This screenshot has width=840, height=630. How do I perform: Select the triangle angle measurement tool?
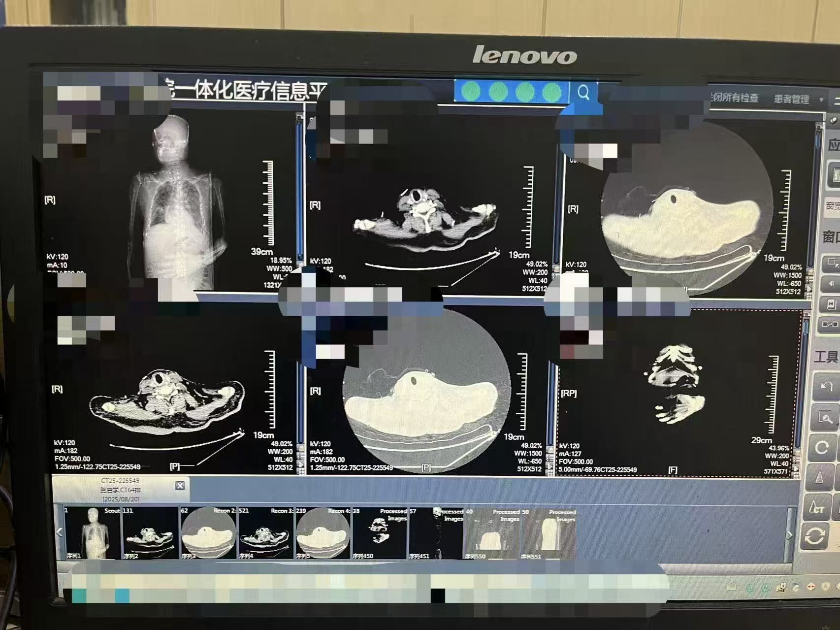point(820,477)
